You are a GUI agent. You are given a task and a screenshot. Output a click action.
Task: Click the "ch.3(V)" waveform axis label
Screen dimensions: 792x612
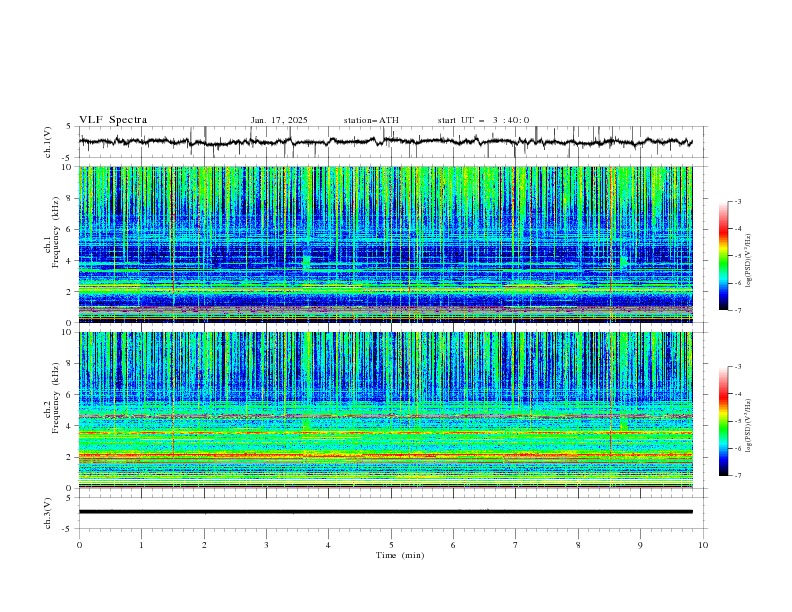tap(47, 513)
